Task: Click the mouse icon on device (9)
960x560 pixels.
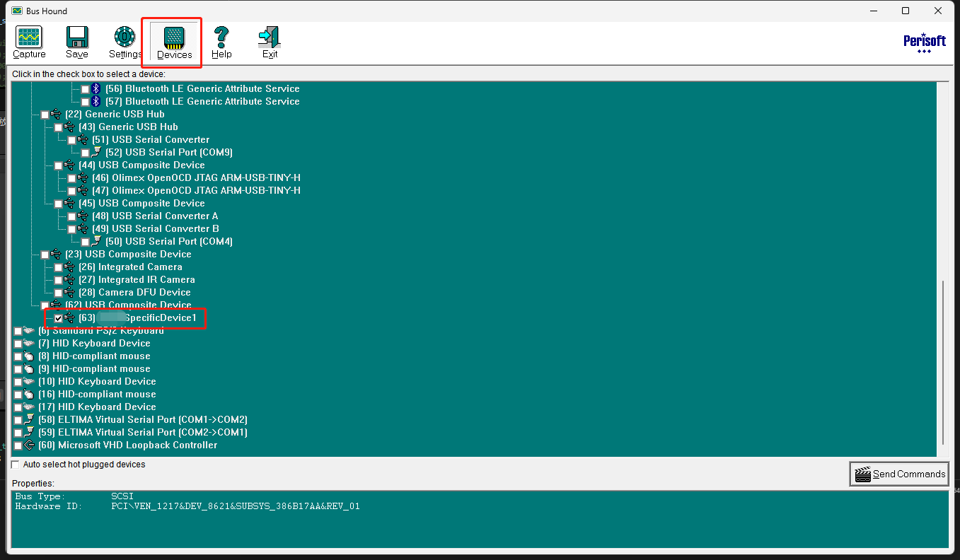Action: click(29, 368)
